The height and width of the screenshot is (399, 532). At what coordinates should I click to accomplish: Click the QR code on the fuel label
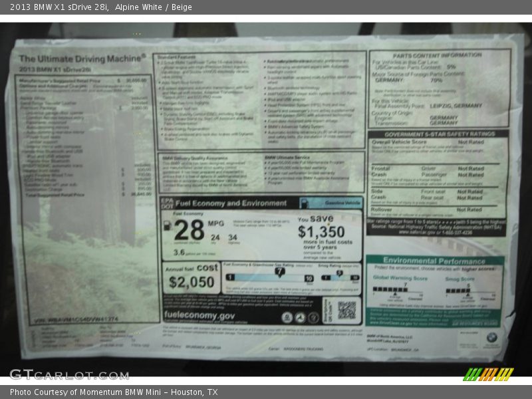pyautogui.click(x=346, y=310)
